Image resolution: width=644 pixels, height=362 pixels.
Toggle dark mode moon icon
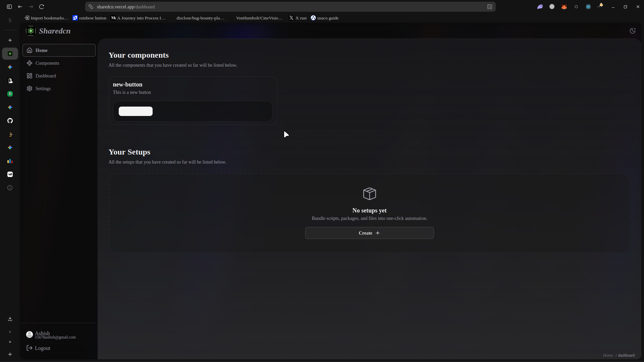tap(633, 31)
